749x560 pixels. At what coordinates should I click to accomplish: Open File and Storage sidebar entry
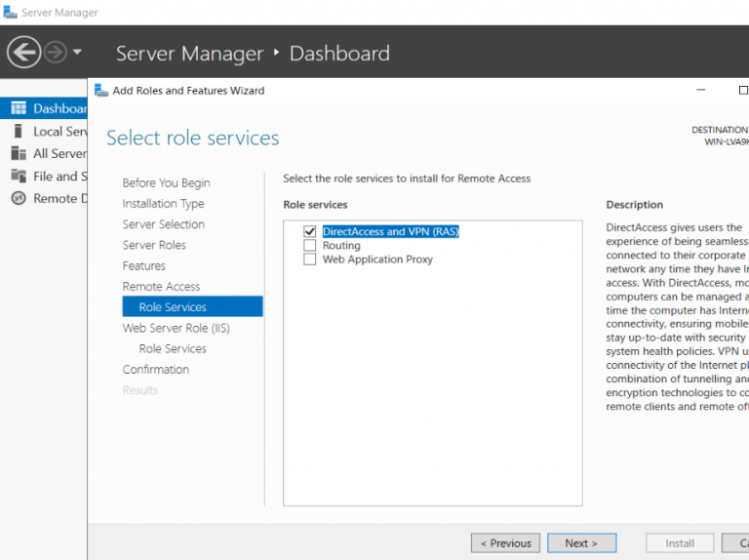[44, 176]
